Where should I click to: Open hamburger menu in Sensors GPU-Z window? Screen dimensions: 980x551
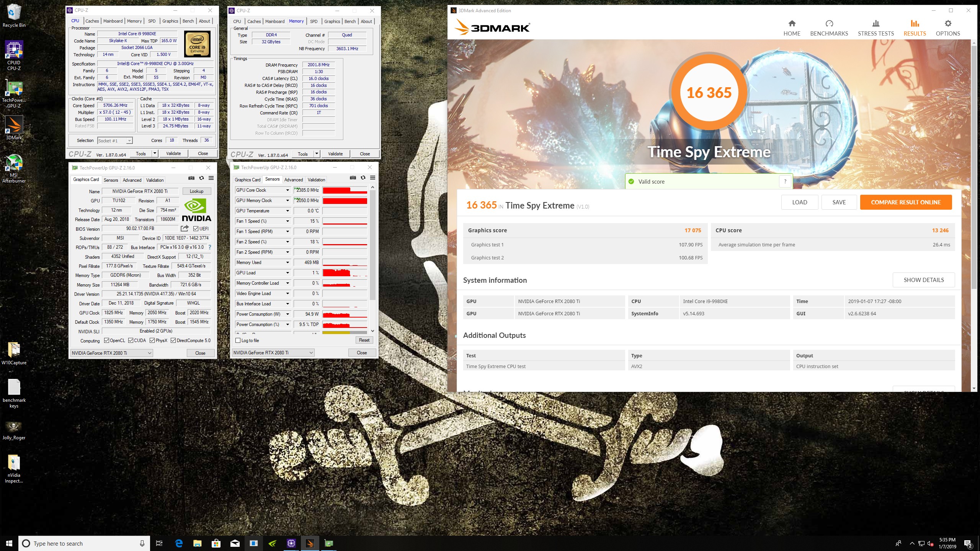372,178
